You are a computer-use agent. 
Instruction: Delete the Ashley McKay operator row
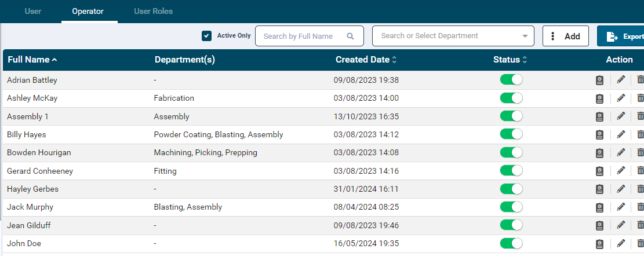click(x=640, y=98)
